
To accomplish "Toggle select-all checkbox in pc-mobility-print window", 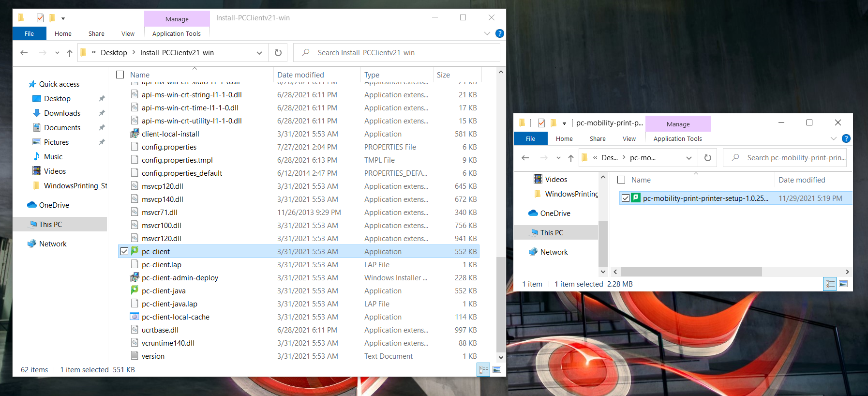I will 621,180.
